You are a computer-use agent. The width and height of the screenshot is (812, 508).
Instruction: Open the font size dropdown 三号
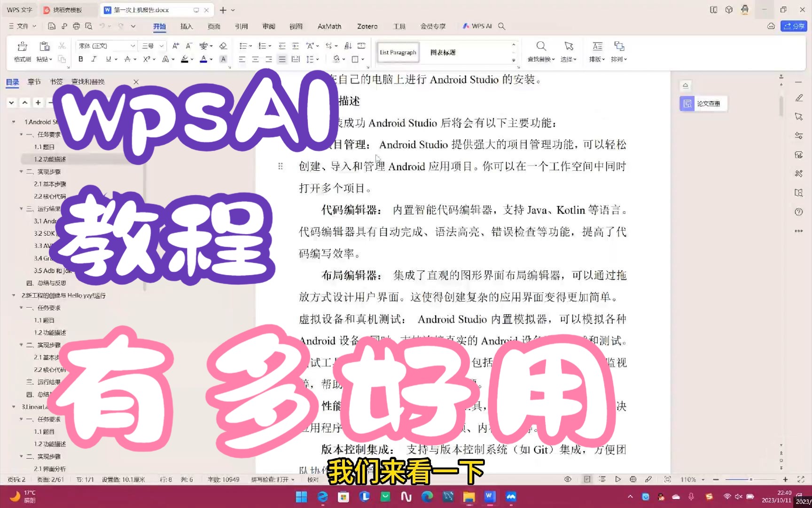point(153,46)
